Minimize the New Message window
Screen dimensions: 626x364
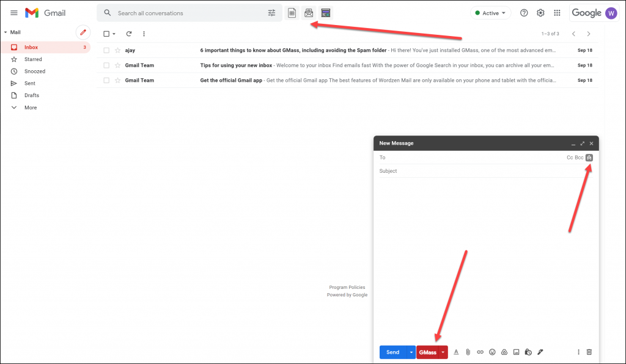click(573, 144)
